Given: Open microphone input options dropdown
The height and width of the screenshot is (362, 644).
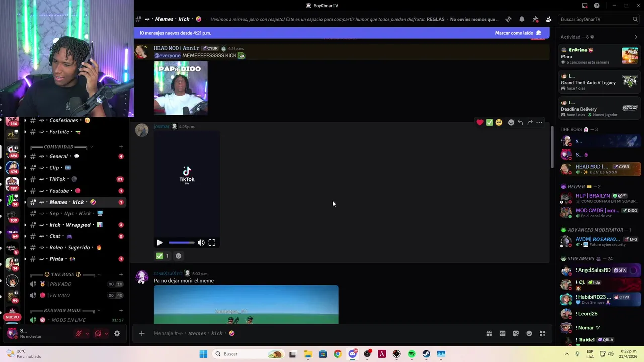Looking at the screenshot, I should tap(87, 333).
